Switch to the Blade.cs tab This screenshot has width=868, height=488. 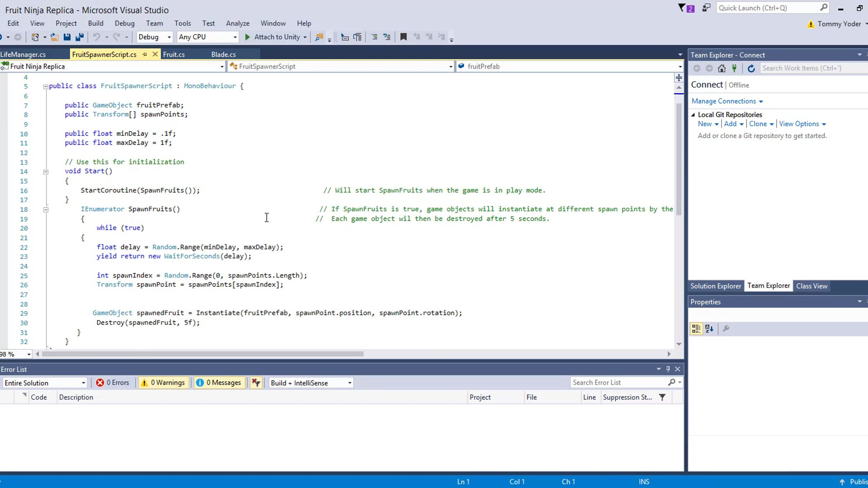coord(224,54)
